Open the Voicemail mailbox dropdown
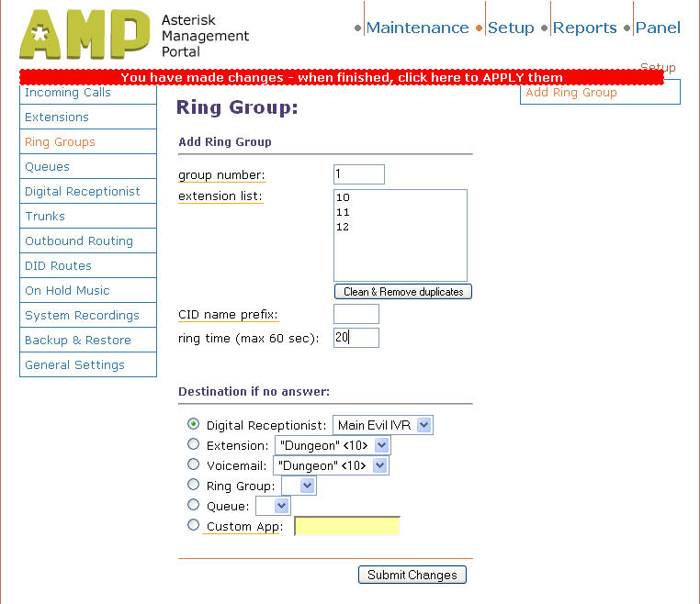 click(x=331, y=465)
